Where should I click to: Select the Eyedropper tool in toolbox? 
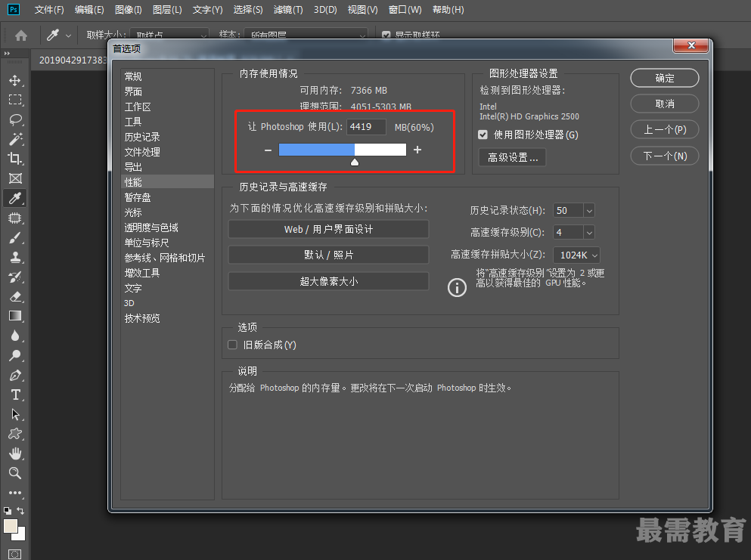point(15,198)
